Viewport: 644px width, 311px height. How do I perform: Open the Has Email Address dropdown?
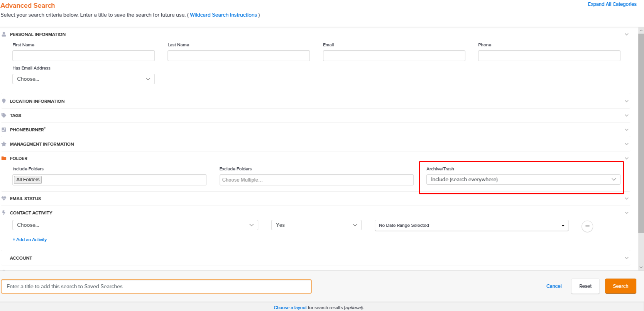click(x=83, y=79)
